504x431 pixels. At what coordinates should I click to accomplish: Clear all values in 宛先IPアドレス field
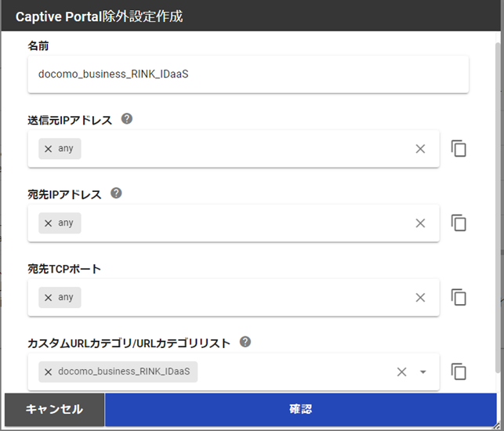[420, 223]
